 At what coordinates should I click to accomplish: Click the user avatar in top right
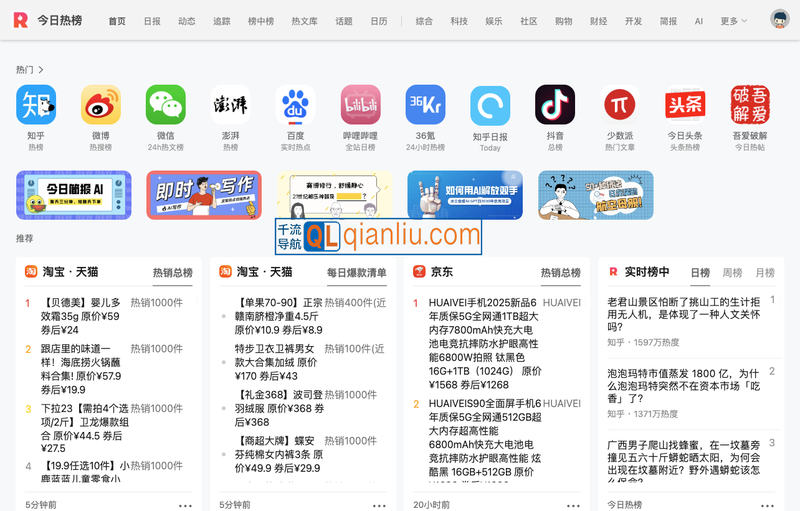tap(780, 19)
